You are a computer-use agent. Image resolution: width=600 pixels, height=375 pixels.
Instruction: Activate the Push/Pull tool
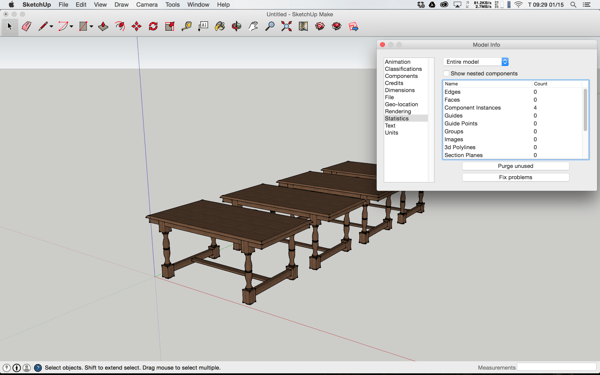click(x=103, y=26)
